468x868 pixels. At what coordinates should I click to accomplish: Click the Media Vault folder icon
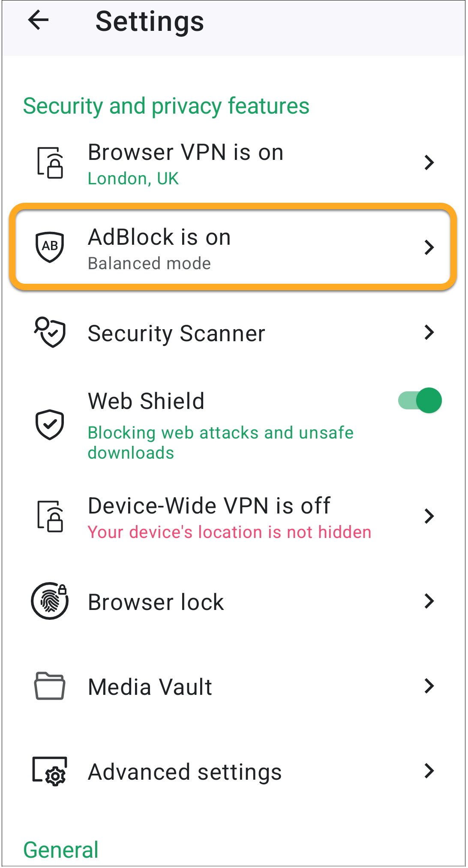pos(50,686)
